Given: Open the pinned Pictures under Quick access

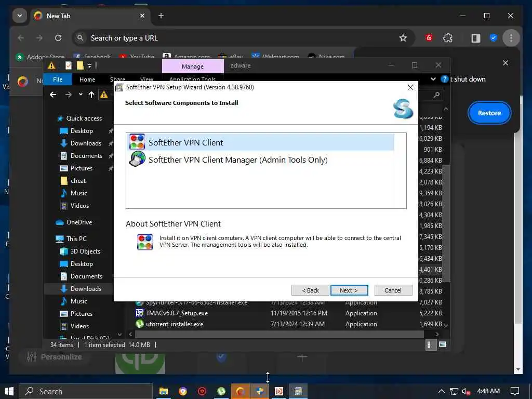Looking at the screenshot, I should tap(82, 168).
